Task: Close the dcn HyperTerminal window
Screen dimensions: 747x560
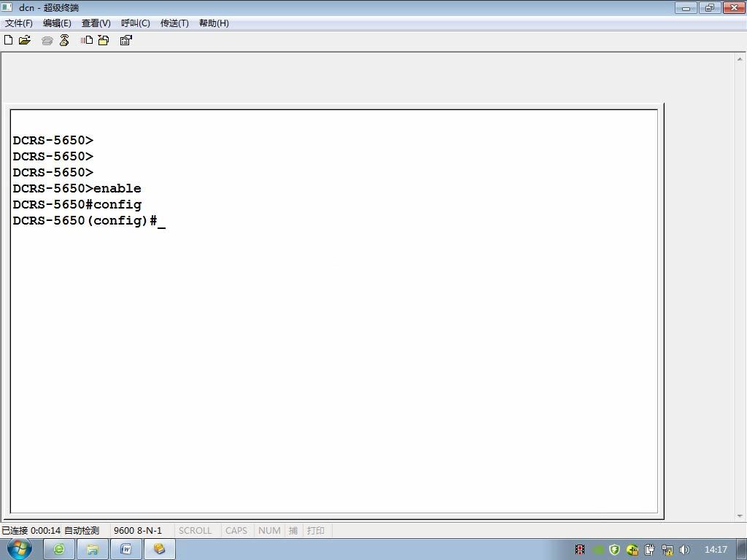Action: pos(734,7)
